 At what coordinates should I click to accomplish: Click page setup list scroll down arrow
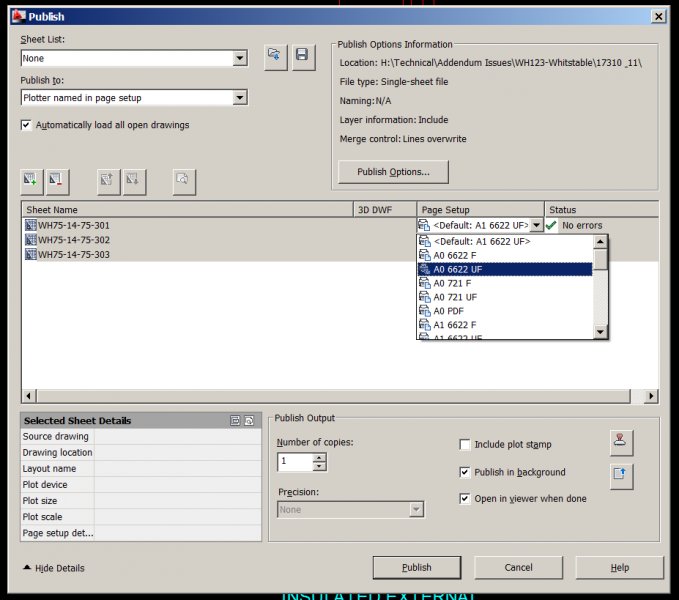600,332
